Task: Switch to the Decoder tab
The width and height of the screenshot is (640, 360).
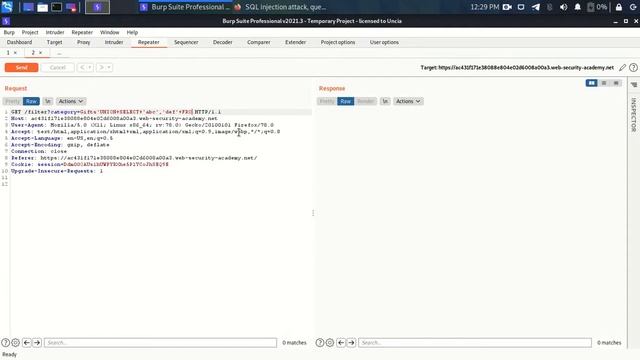Action: [x=222, y=42]
